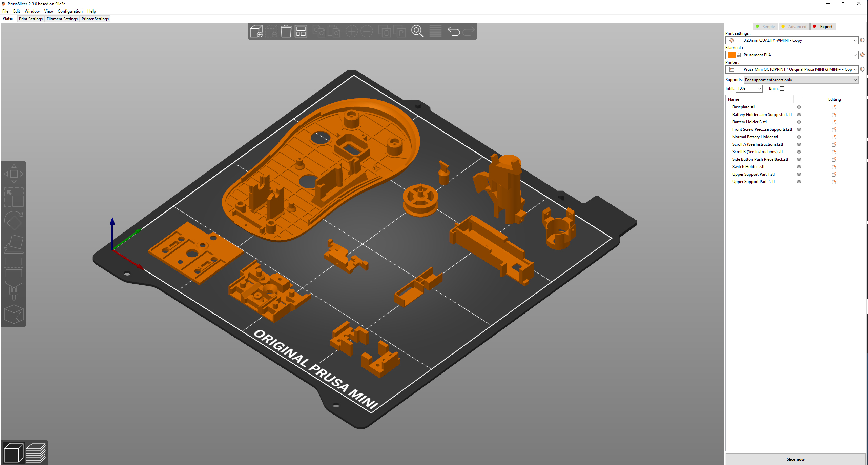868x465 pixels.
Task: Open the Printer selection dropdown
Action: coord(792,69)
